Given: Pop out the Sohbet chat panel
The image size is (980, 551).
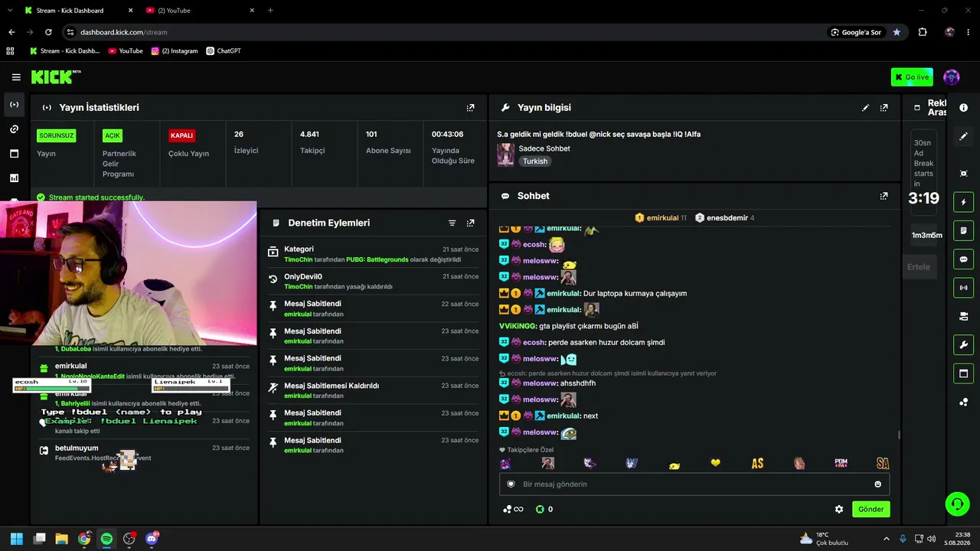Looking at the screenshot, I should (884, 196).
